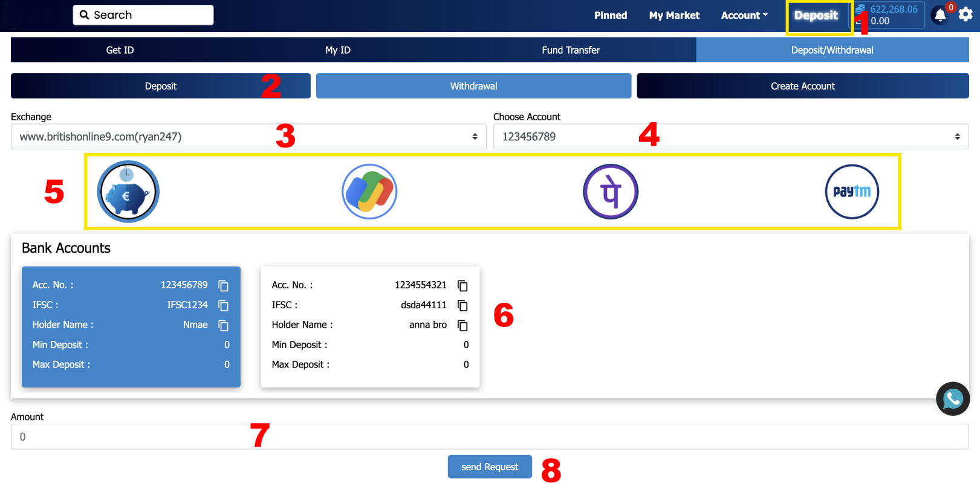The width and height of the screenshot is (980, 489).
Task: Switch to the Deposit/Withdrawal tab
Action: click(832, 50)
